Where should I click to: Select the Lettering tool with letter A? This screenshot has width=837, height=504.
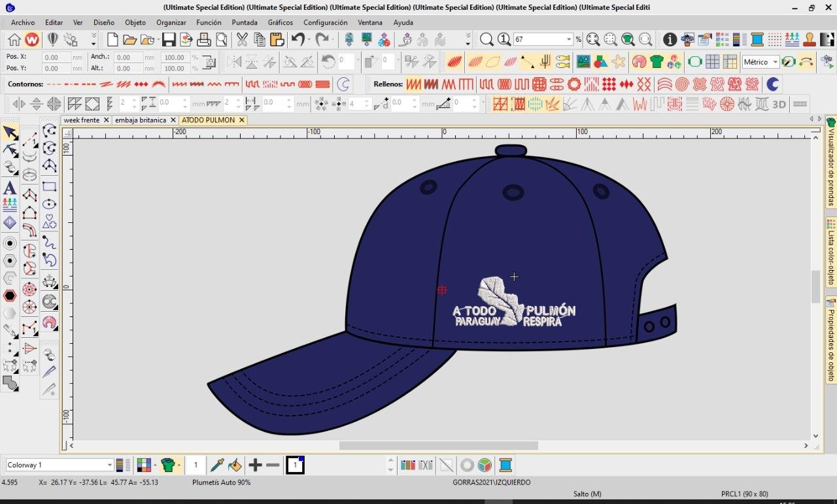coord(10,188)
